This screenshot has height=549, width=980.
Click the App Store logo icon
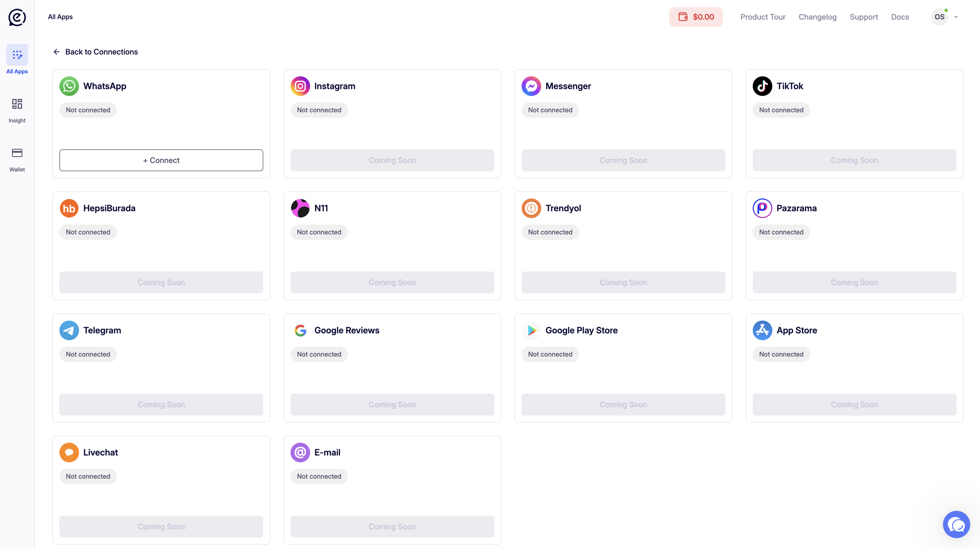click(763, 330)
